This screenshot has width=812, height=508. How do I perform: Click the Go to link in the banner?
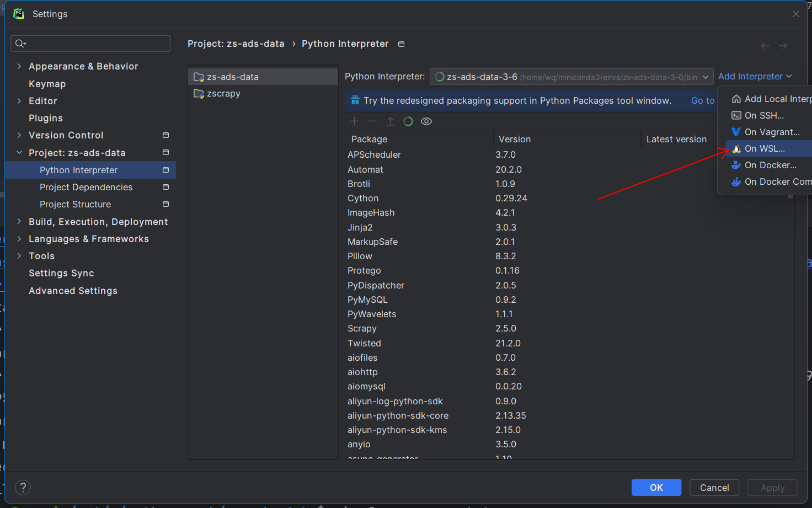(702, 100)
